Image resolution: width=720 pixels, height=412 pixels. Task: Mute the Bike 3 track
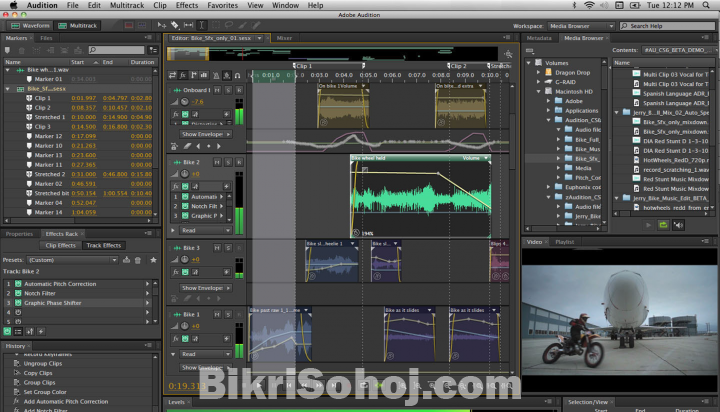[217, 248]
